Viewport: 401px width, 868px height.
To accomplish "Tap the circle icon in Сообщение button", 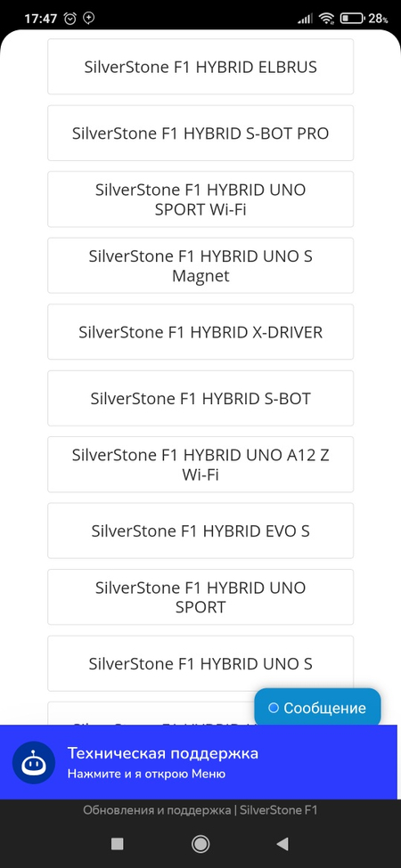I will point(273,708).
